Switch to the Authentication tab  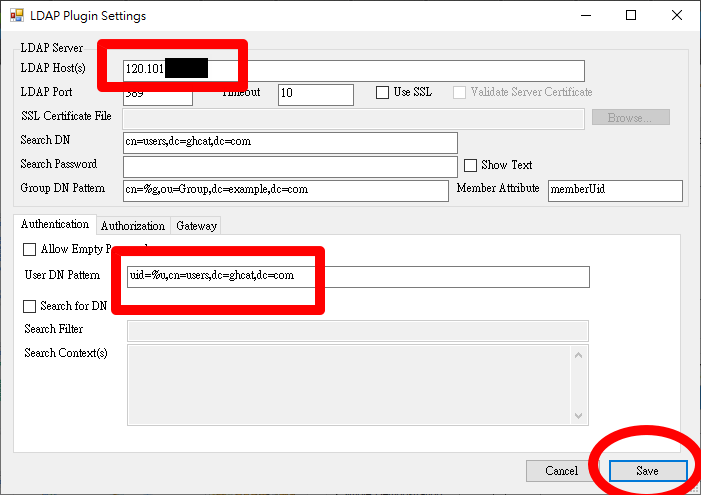click(55, 224)
